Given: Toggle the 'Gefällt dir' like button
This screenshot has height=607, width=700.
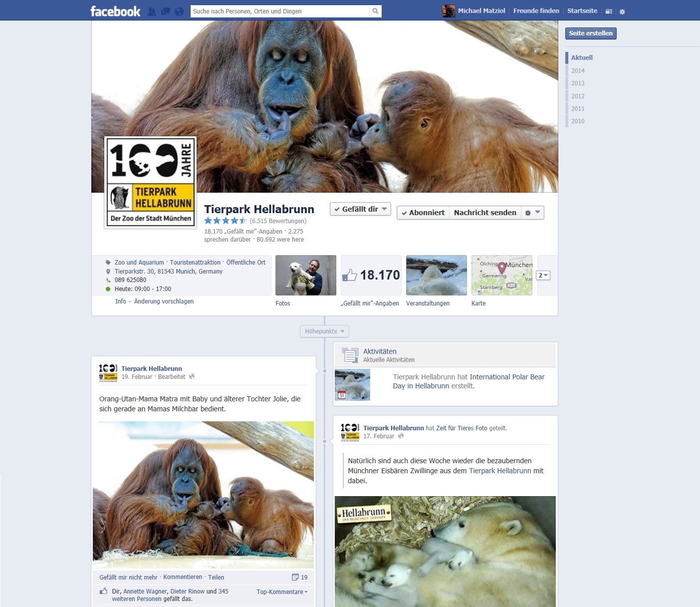Looking at the screenshot, I should click(x=360, y=209).
